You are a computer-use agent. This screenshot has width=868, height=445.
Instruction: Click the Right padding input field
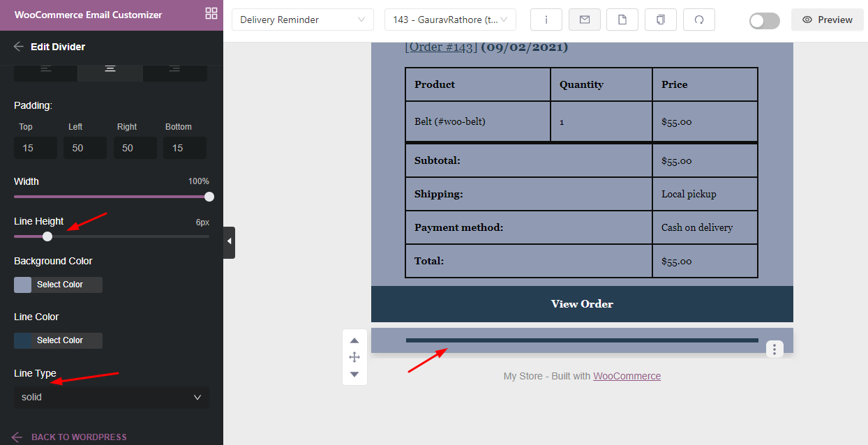[x=135, y=148]
